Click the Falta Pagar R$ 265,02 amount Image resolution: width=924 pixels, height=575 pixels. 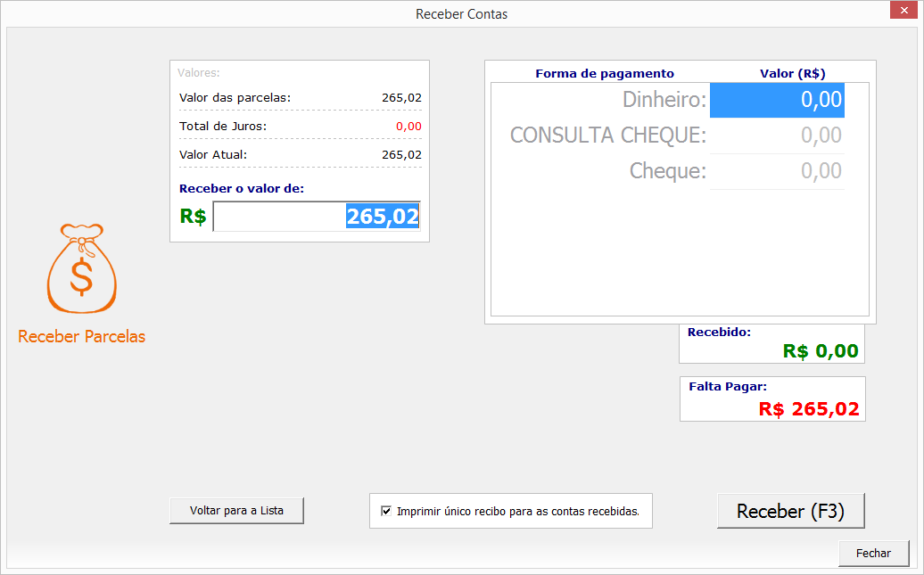[808, 409]
